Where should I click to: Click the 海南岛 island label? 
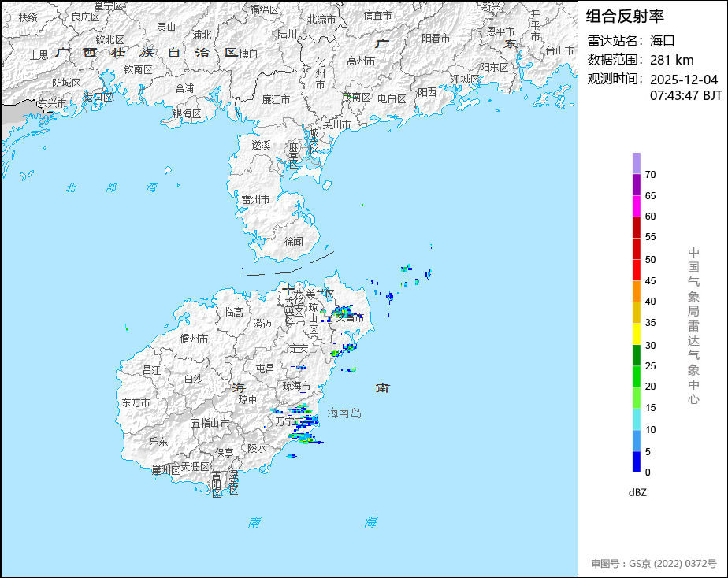pyautogui.click(x=344, y=413)
